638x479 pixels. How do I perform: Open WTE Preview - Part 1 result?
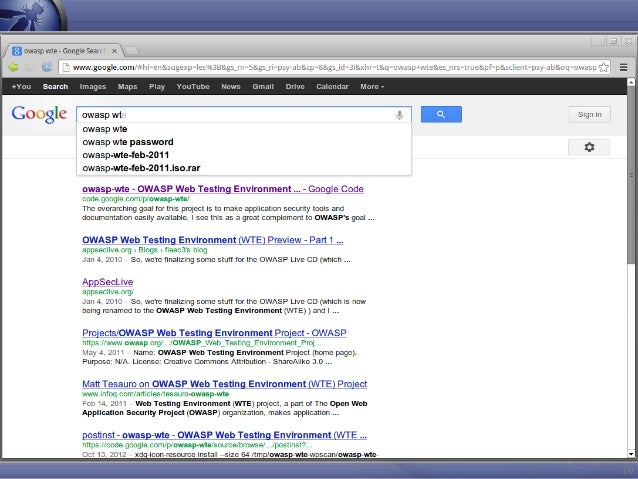(x=212, y=240)
